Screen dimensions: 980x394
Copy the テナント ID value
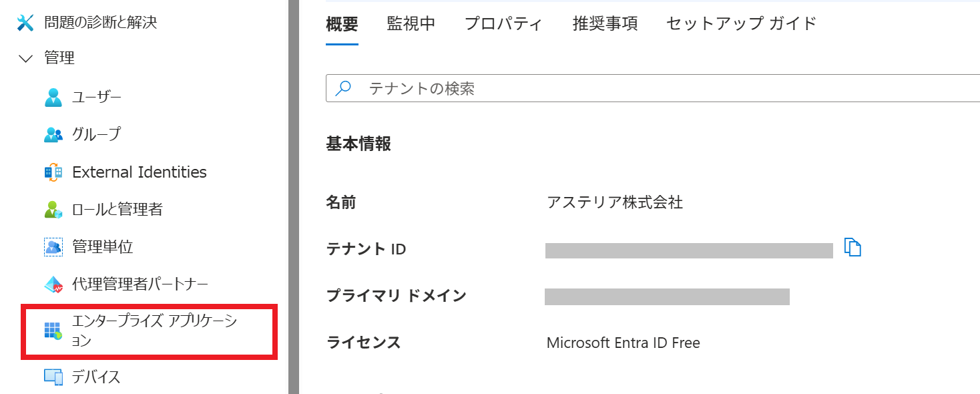(852, 247)
